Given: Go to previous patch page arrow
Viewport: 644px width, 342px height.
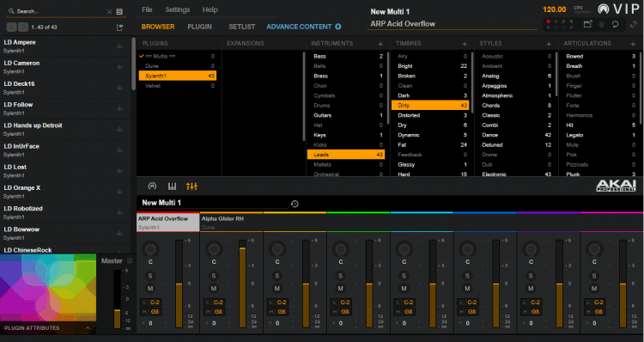Looking at the screenshot, I should [x=11, y=27].
